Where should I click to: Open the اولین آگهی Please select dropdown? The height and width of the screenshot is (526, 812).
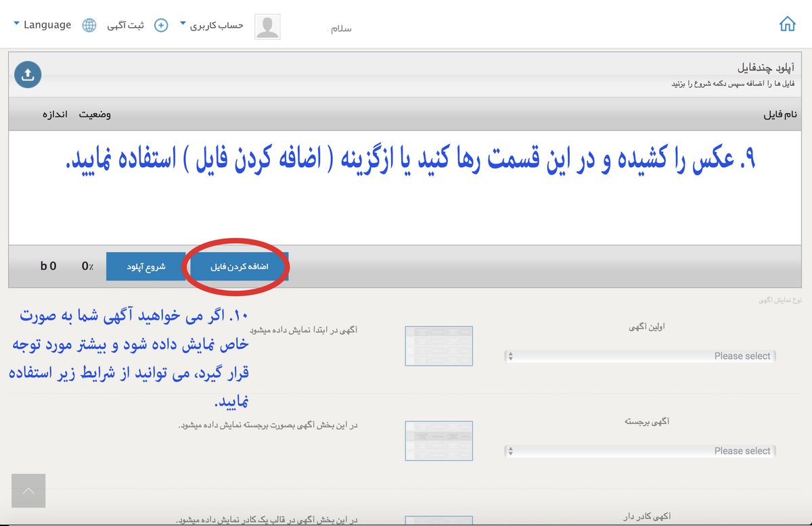[640, 356]
